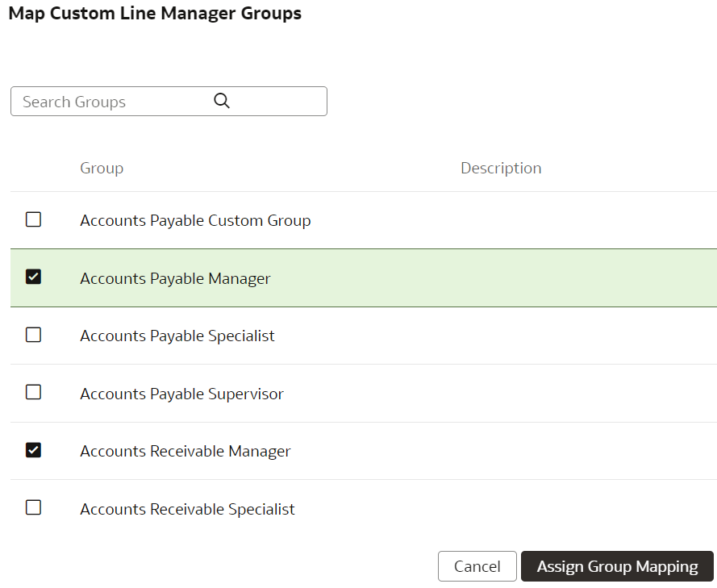717x588 pixels.
Task: Click the Map Custom Line Manager Groups title
Action: click(x=155, y=14)
